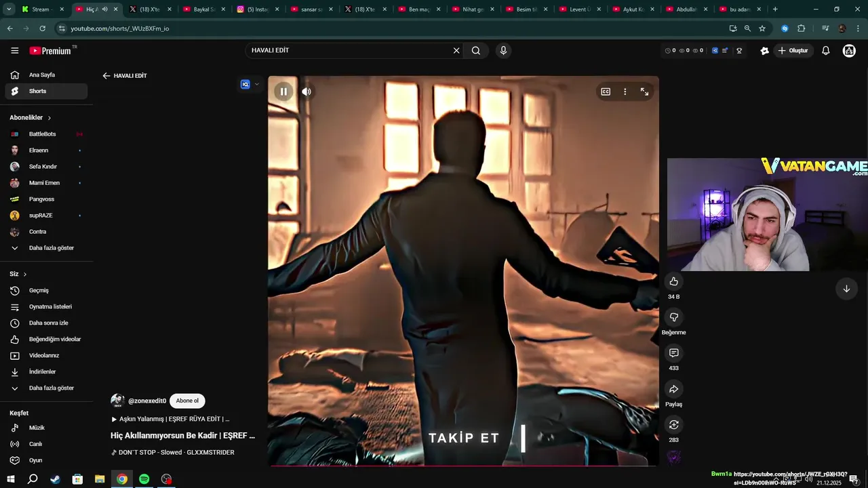Expand the Siz section chevron

point(25,274)
